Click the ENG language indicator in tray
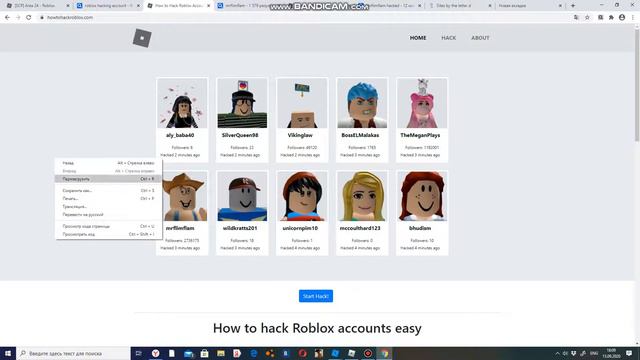The height and width of the screenshot is (360, 640). click(594, 353)
